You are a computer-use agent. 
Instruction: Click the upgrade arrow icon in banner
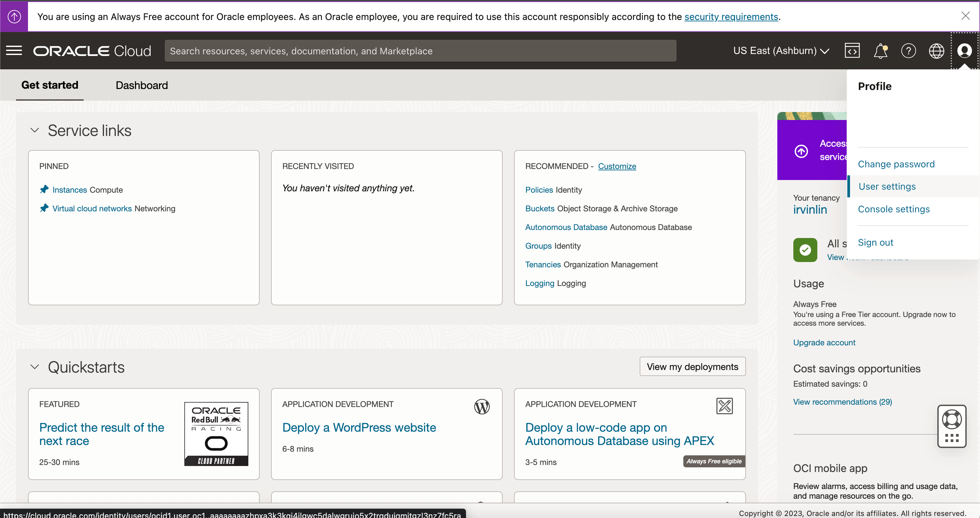(x=14, y=16)
